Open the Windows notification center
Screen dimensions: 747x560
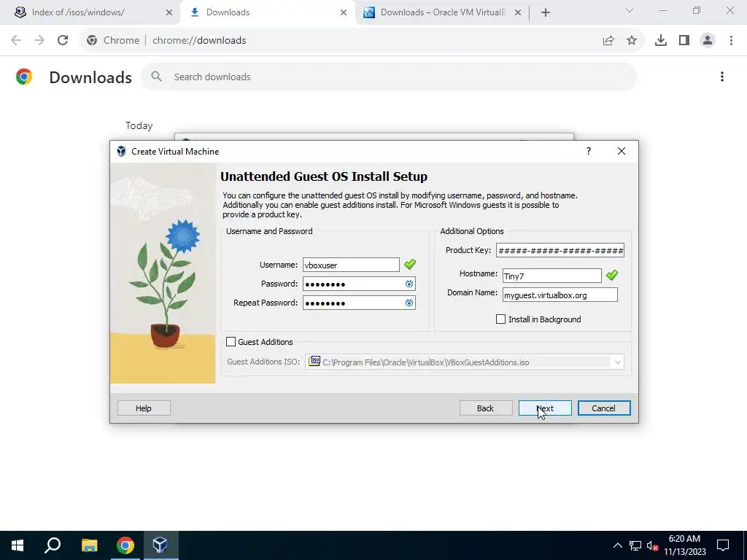(723, 545)
